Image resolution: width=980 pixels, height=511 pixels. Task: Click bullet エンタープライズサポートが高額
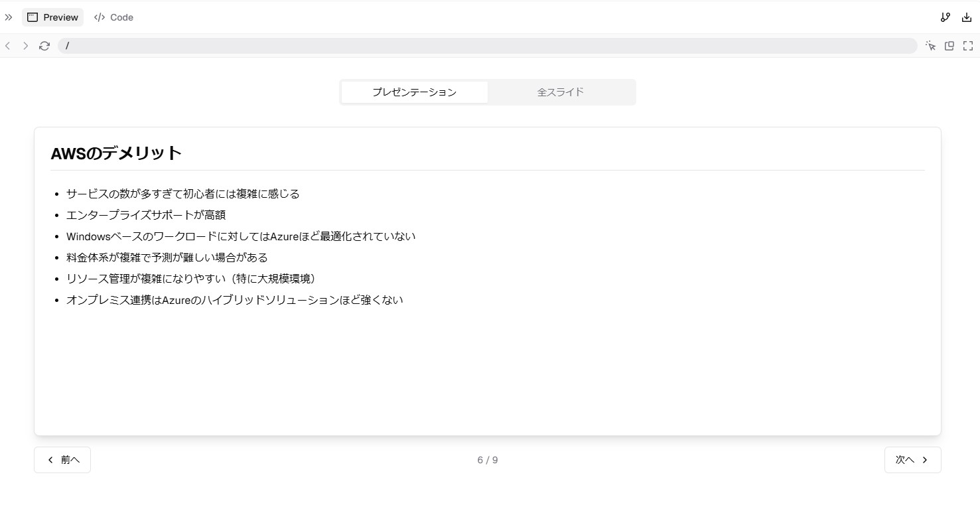pos(146,215)
